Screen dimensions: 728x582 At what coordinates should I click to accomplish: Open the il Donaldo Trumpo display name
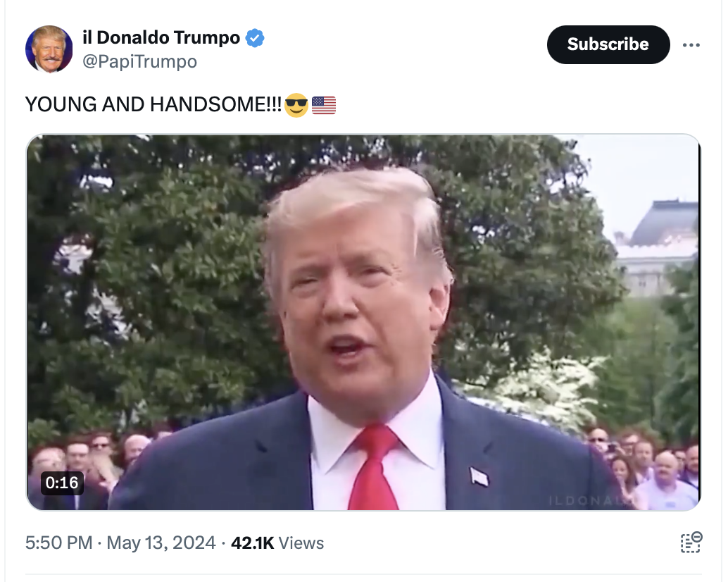[161, 37]
